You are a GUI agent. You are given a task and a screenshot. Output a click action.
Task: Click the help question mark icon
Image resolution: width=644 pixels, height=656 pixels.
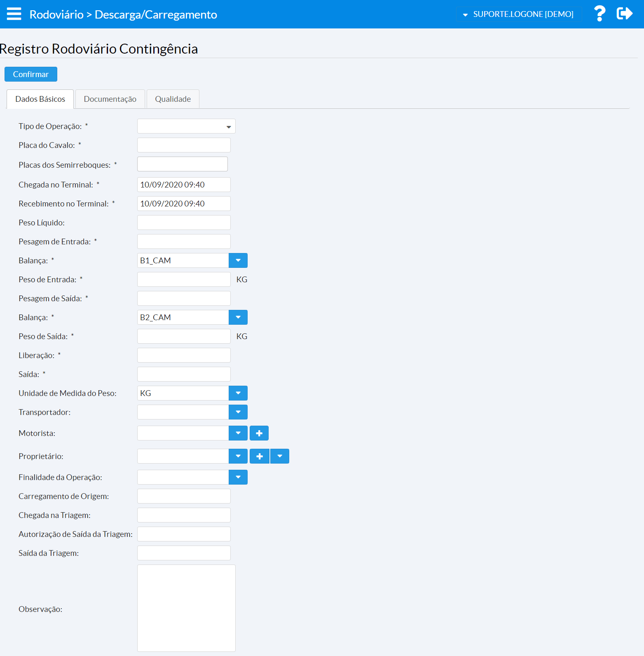[x=600, y=14]
